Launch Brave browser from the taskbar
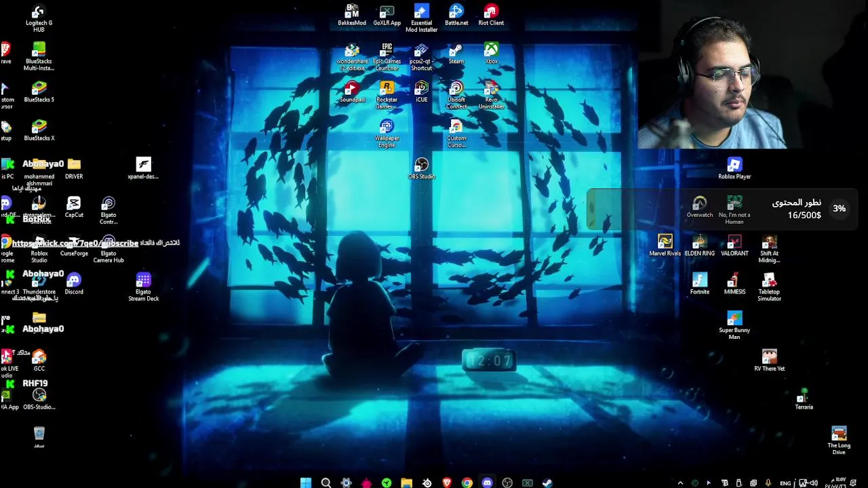 pos(447,483)
